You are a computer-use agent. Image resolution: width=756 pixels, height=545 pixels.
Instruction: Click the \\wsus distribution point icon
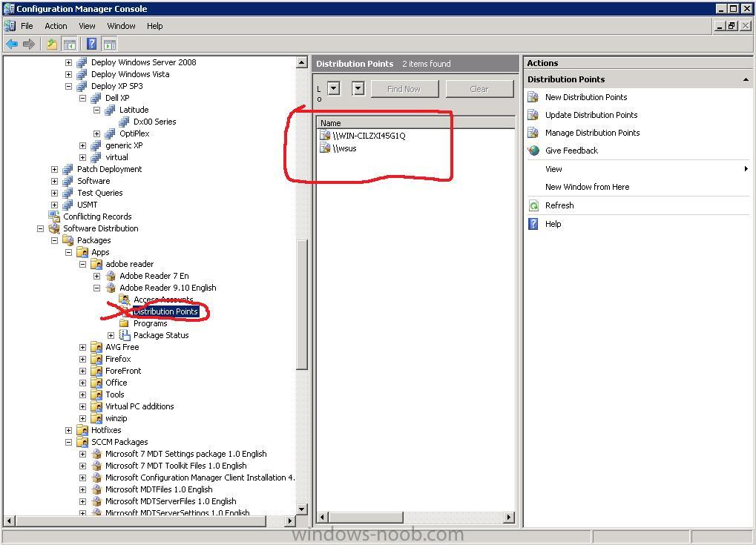[325, 148]
